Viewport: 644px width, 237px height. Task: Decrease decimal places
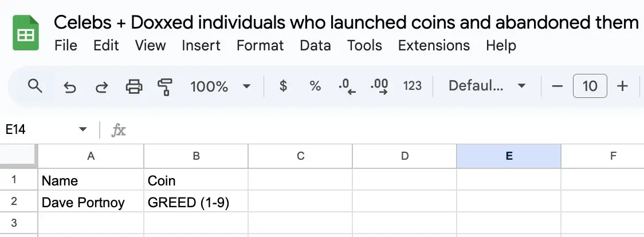point(347,86)
